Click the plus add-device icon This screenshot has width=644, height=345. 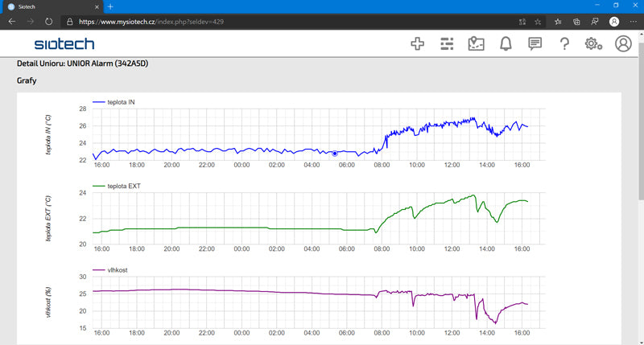[x=417, y=43]
